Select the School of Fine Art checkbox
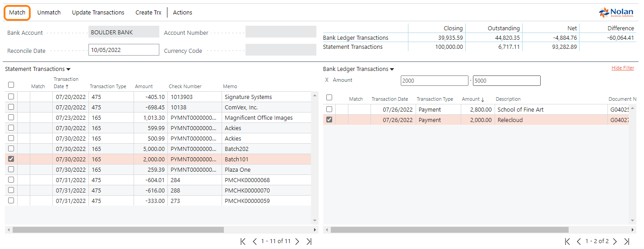This screenshot has height=249, width=644. coord(329,109)
